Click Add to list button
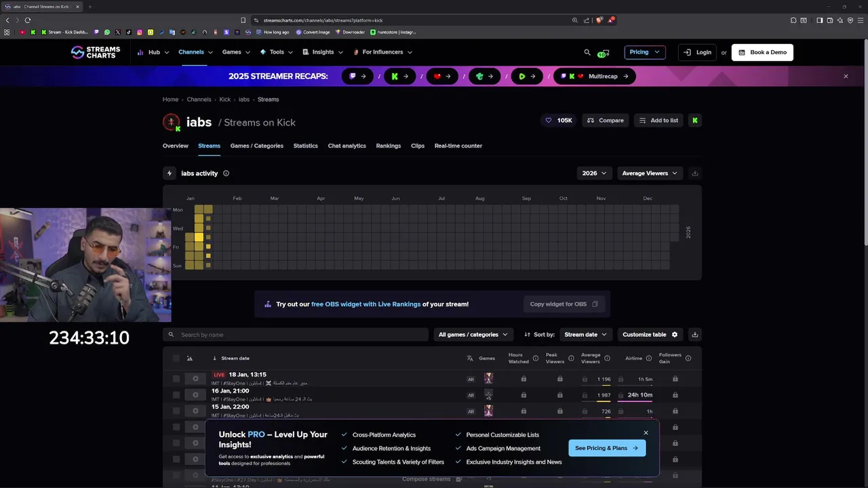 tap(658, 121)
